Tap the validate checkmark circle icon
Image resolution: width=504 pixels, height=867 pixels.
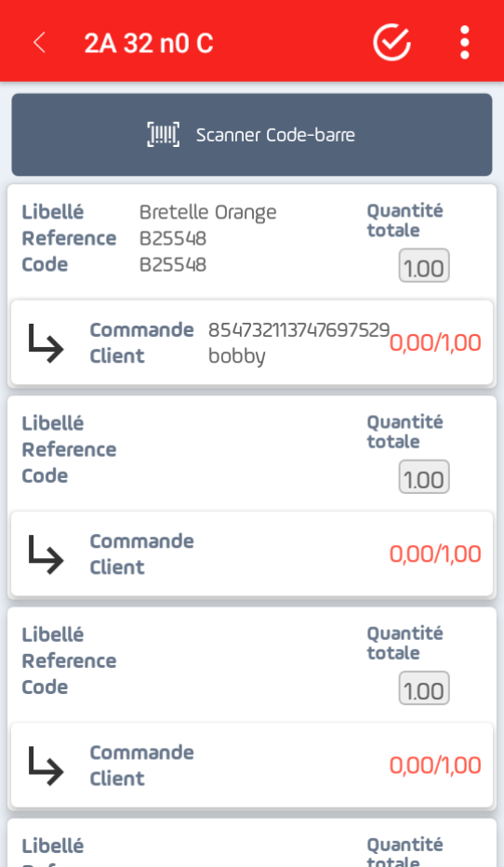pyautogui.click(x=391, y=42)
